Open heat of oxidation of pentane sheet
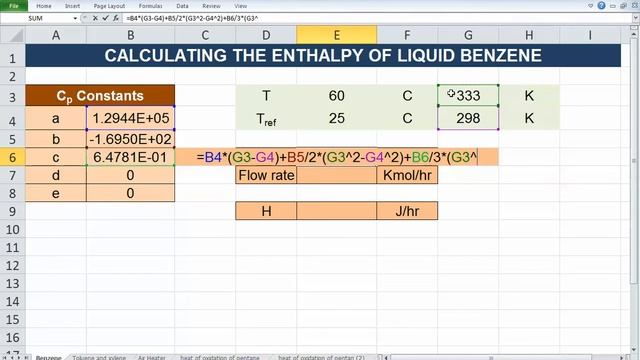Viewport: 640px width, 360px height. point(220,357)
